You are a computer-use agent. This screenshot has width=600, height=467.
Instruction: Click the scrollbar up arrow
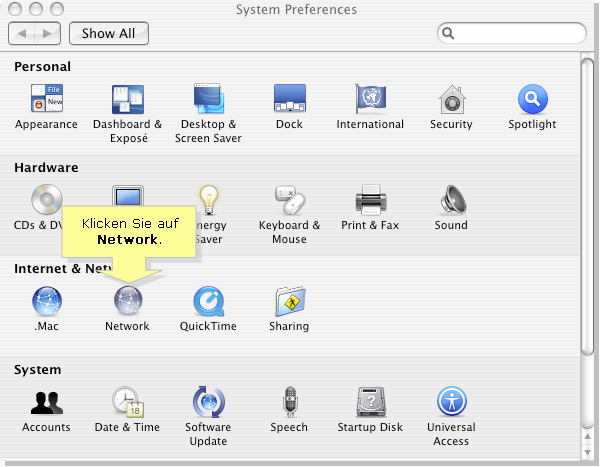coord(587,437)
